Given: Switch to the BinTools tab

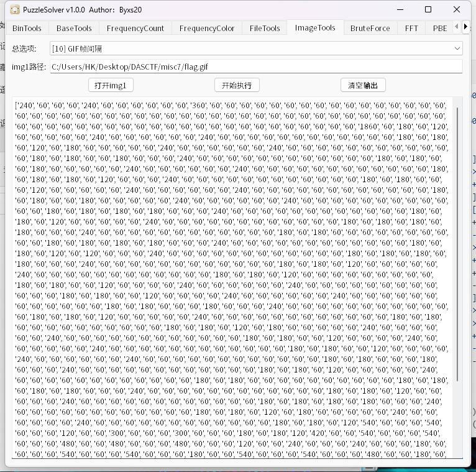Looking at the screenshot, I should click(x=27, y=28).
